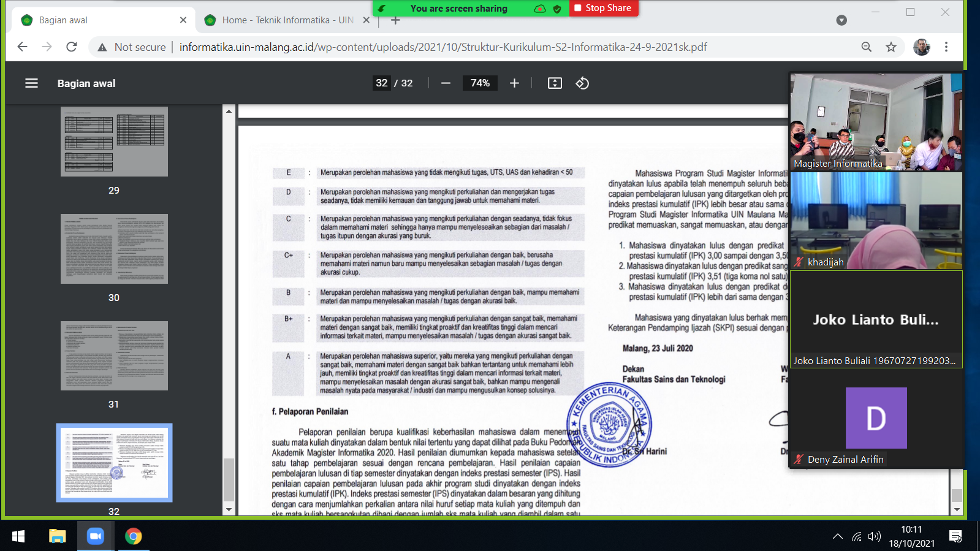Screen dimensions: 980x551
Task: Select page 29 thumbnail
Action: (x=114, y=142)
